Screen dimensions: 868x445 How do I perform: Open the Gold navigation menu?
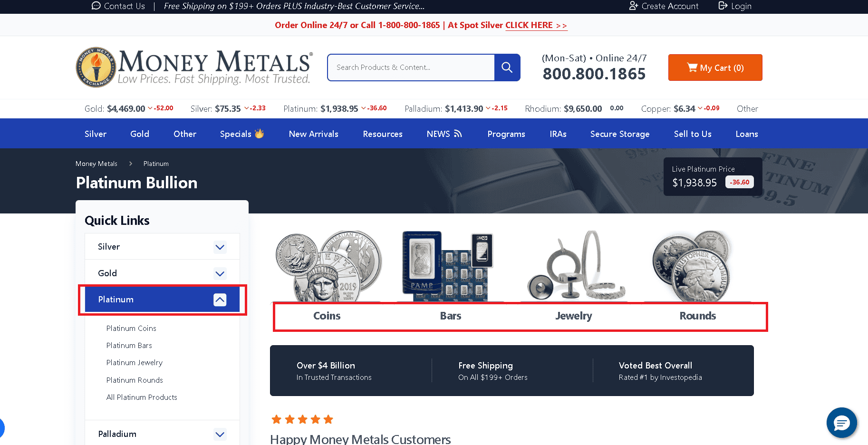(x=140, y=134)
